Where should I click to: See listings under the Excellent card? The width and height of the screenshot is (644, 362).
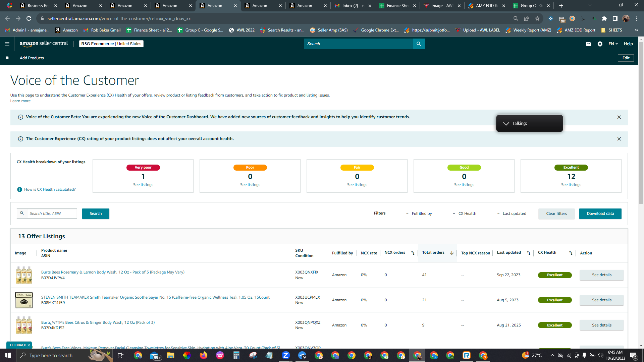click(x=571, y=185)
